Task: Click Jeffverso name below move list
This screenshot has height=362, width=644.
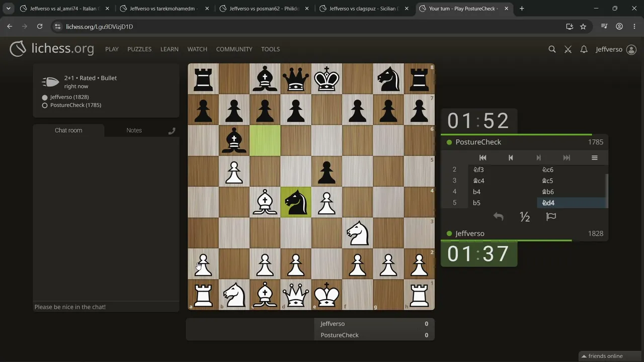Action: pos(470,234)
